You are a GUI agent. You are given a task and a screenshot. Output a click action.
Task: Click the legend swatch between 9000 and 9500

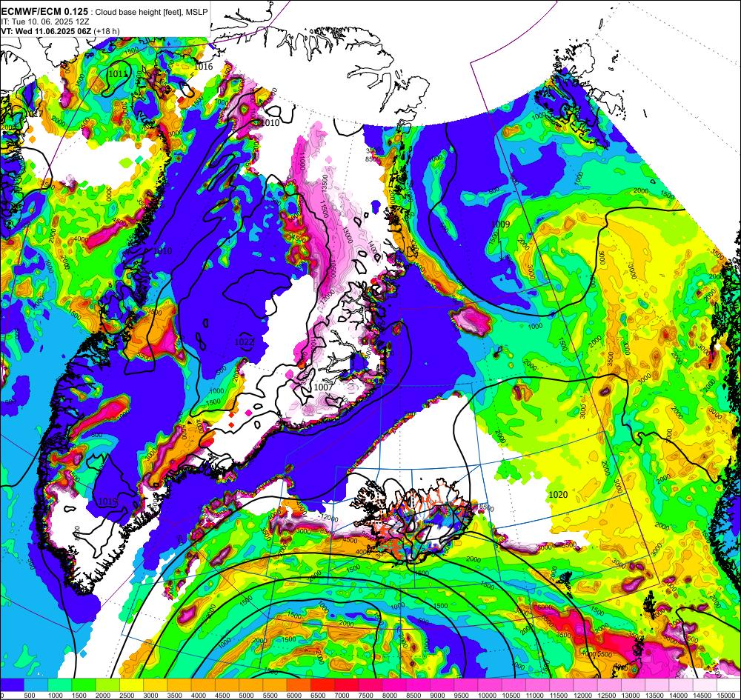(442, 685)
